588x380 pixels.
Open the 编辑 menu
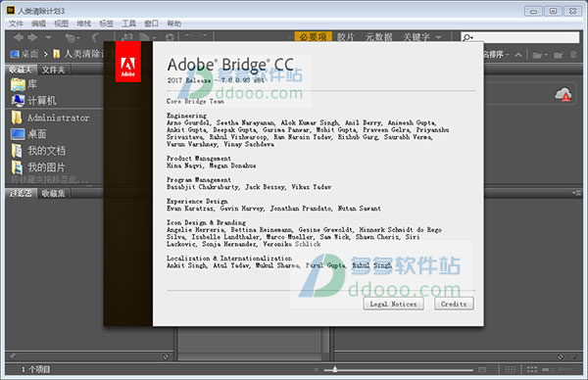point(38,24)
